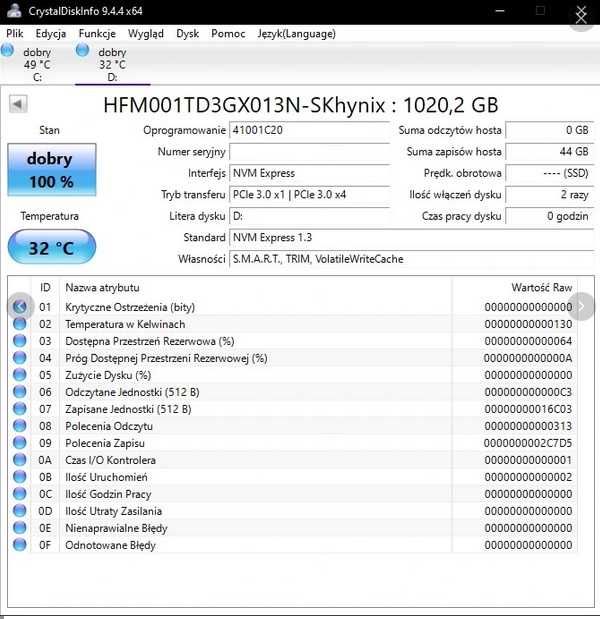Viewport: 600px width, 619px height.
Task: Click raw value 0000000016C03
Action: pos(528,409)
